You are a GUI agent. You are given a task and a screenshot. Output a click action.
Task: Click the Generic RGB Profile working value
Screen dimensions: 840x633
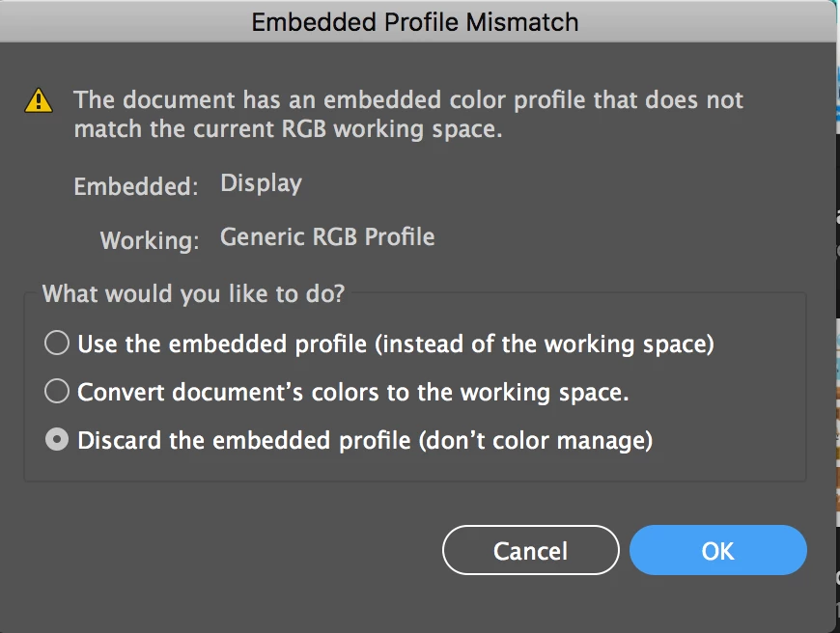(x=327, y=236)
